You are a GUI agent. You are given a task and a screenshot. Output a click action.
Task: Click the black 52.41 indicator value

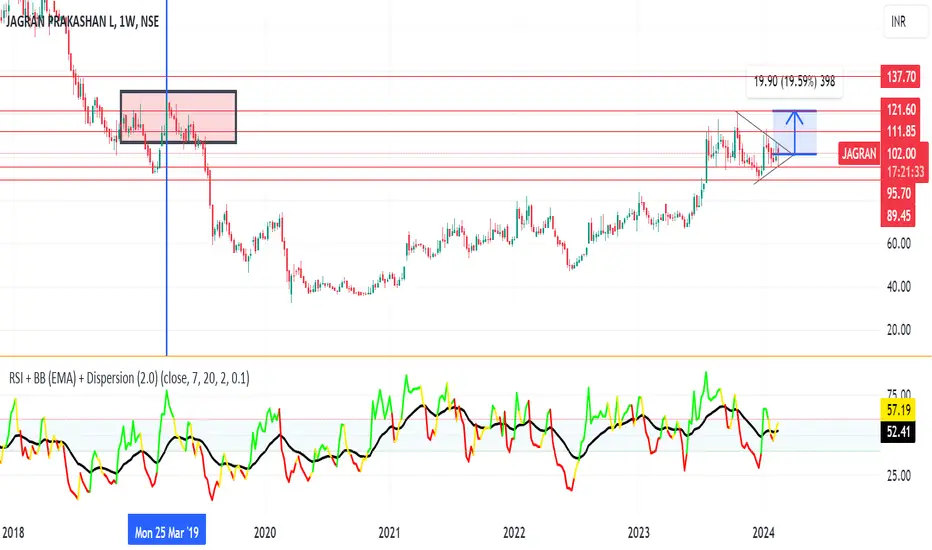pyautogui.click(x=898, y=432)
